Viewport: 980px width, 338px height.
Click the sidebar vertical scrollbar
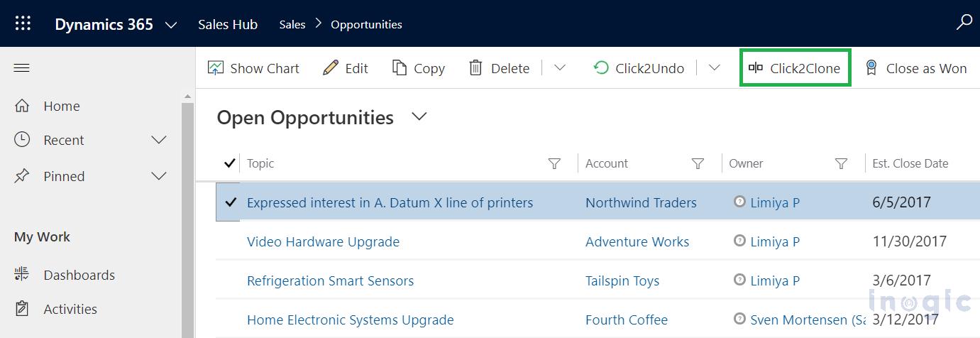click(188, 213)
